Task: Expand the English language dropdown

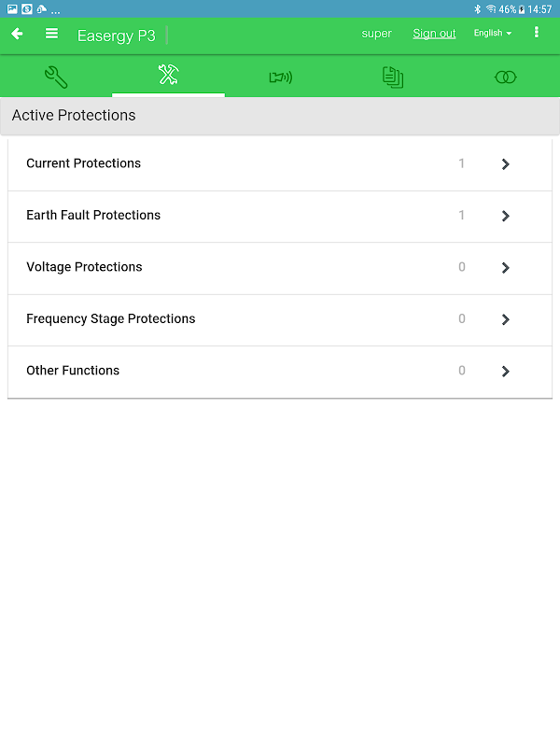Action: (x=493, y=33)
